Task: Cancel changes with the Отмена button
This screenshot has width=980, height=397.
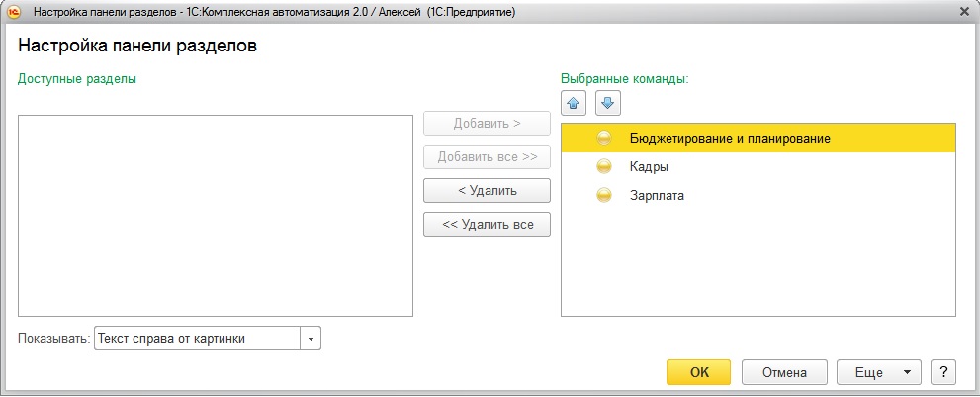Action: point(784,372)
